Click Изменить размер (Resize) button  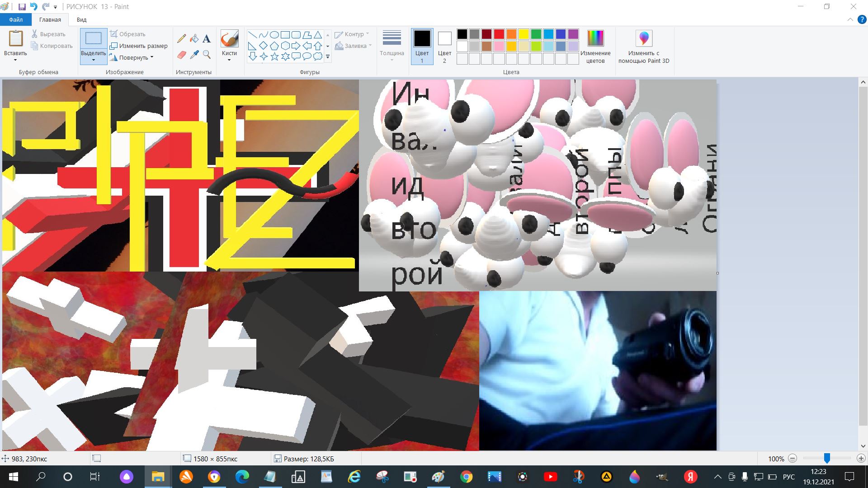[x=139, y=46]
